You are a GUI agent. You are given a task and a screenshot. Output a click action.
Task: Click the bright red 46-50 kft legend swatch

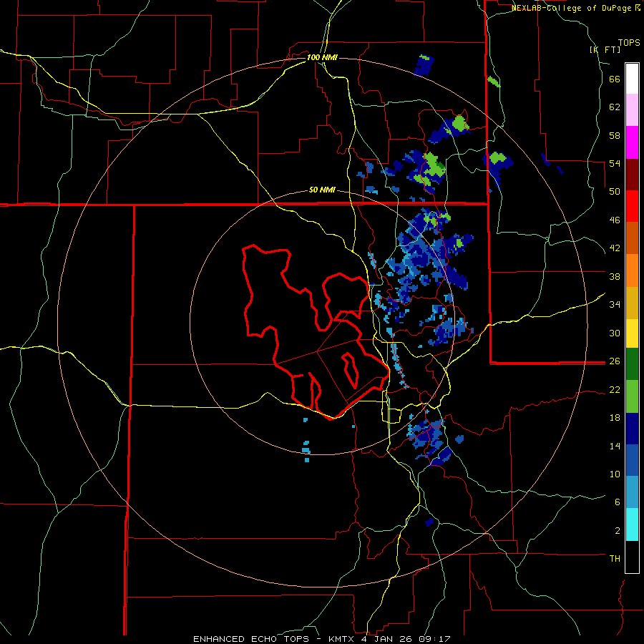632,206
